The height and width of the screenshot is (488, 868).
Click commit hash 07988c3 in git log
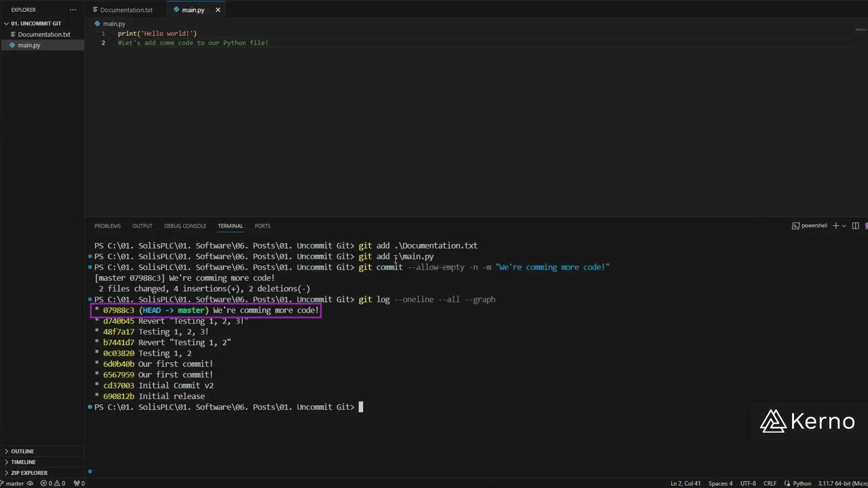click(118, 310)
